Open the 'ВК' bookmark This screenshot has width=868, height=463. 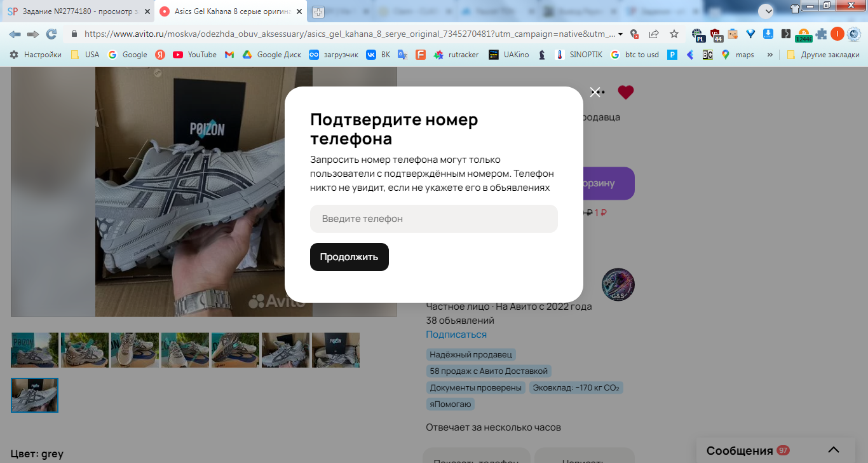pyautogui.click(x=378, y=55)
